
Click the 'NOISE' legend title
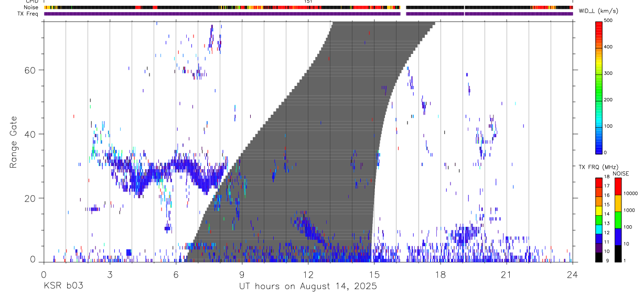pos(621,174)
